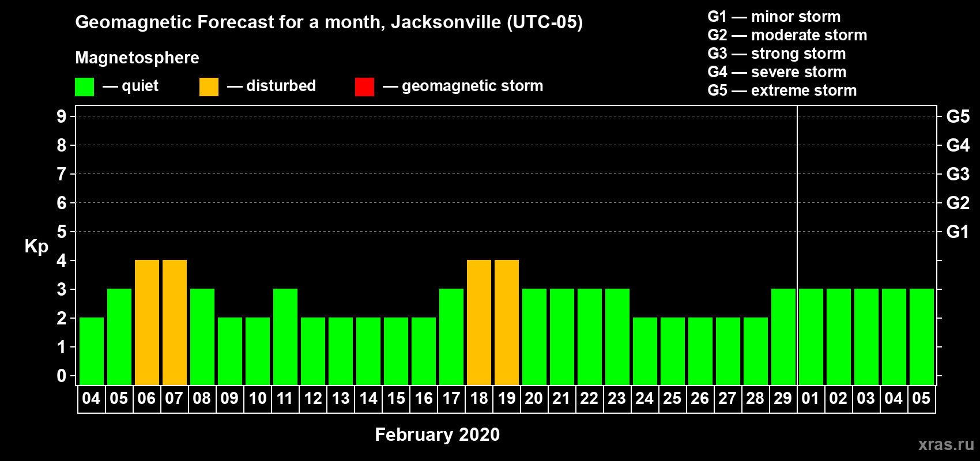Click the date label '16' on the axis
This screenshot has width=980, height=461.
pyautogui.click(x=423, y=399)
